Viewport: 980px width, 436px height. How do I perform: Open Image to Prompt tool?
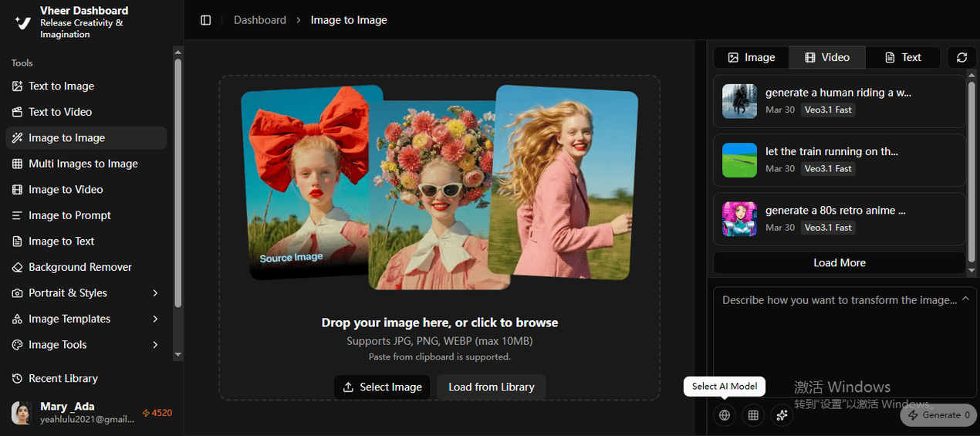[x=86, y=215]
